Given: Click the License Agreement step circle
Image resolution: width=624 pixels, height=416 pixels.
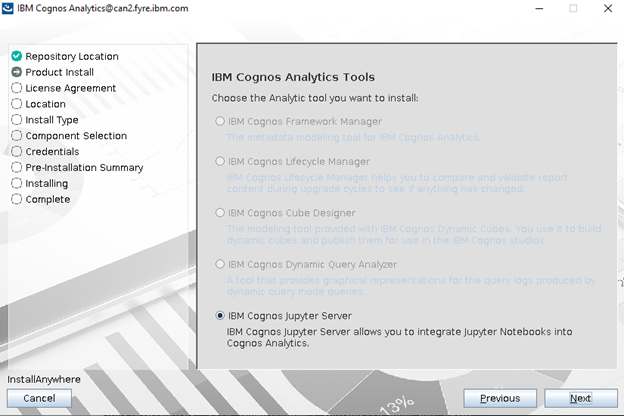Looking at the screenshot, I should [x=16, y=88].
